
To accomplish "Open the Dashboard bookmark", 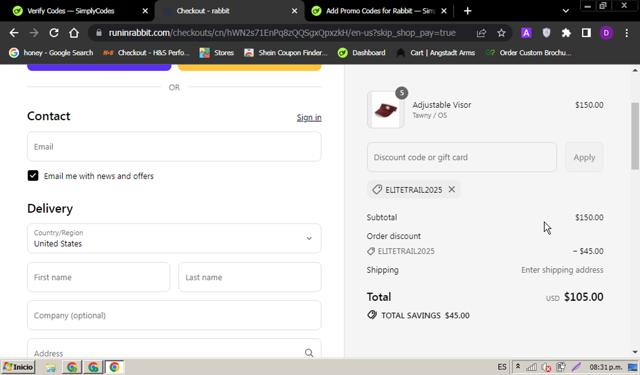I will pos(362,53).
